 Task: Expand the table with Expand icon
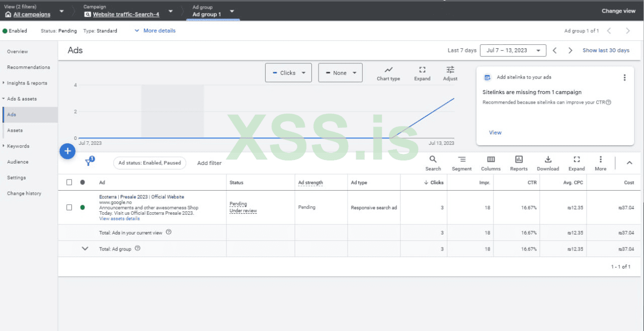pos(577,163)
